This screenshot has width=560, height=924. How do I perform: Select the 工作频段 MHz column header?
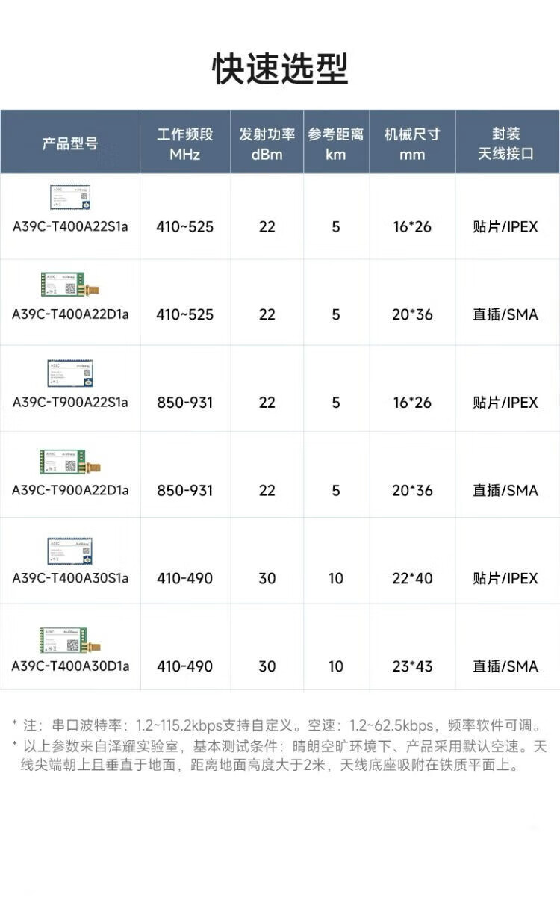(x=185, y=143)
